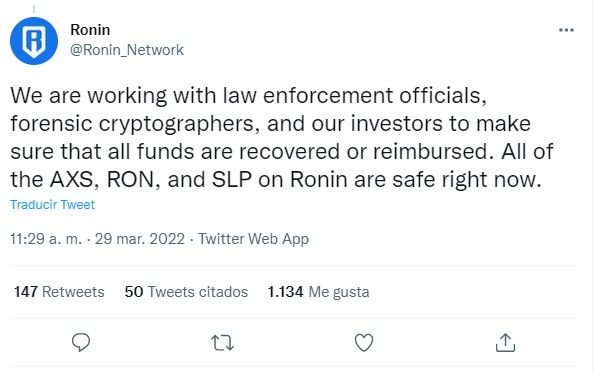Click the 29 mar. 2022 date
This screenshot has height=373, width=595.
[x=140, y=239]
